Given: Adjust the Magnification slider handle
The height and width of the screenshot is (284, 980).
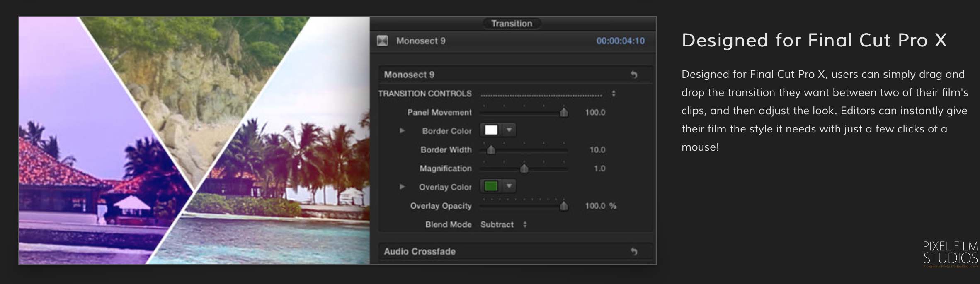Looking at the screenshot, I should pos(524,168).
